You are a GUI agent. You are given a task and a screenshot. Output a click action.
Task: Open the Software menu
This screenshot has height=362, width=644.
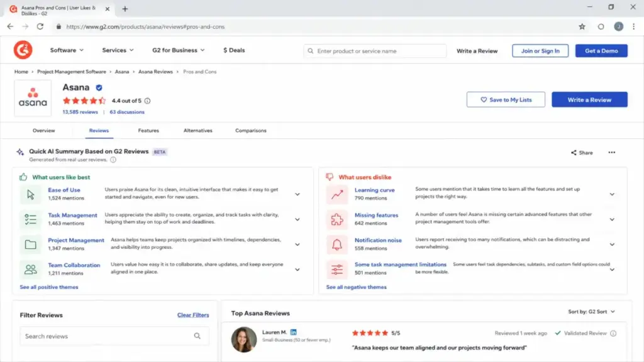coord(67,50)
